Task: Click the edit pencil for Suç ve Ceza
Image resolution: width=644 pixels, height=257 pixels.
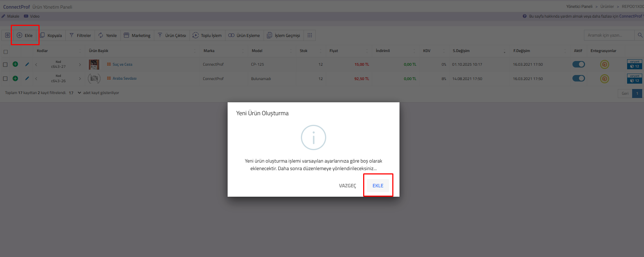Action: point(27,64)
